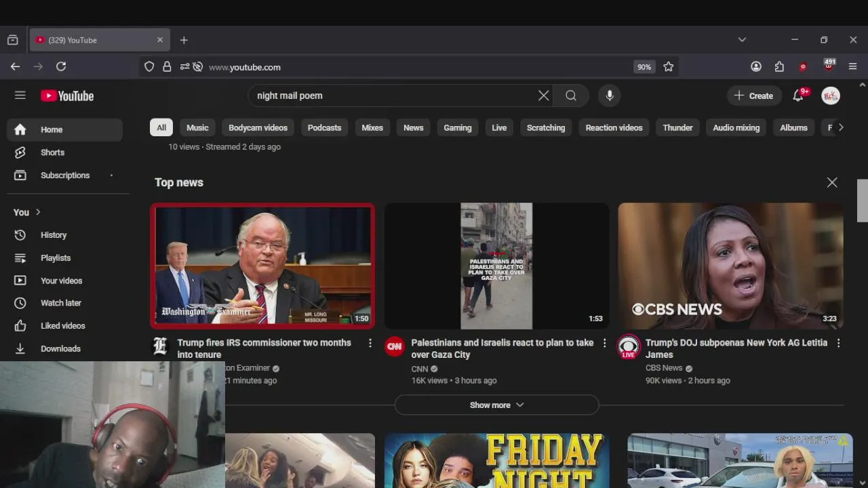Click CNN channel name link
Screen dimensions: 868x488
click(x=420, y=369)
